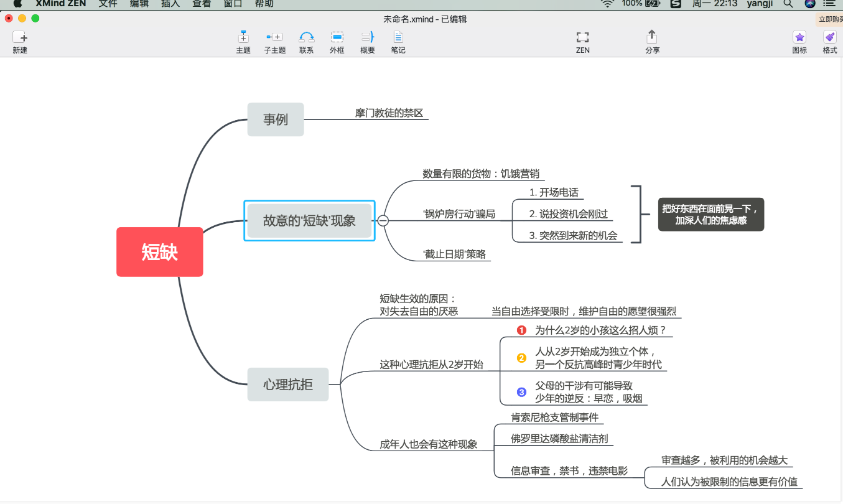Select the Relationship (联系) tool
The image size is (843, 504).
[306, 37]
